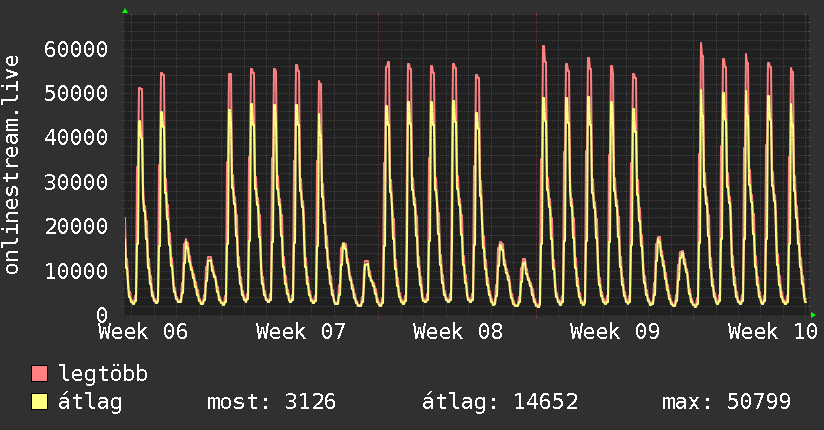Click the 50000 y-axis tick label

coord(76,94)
